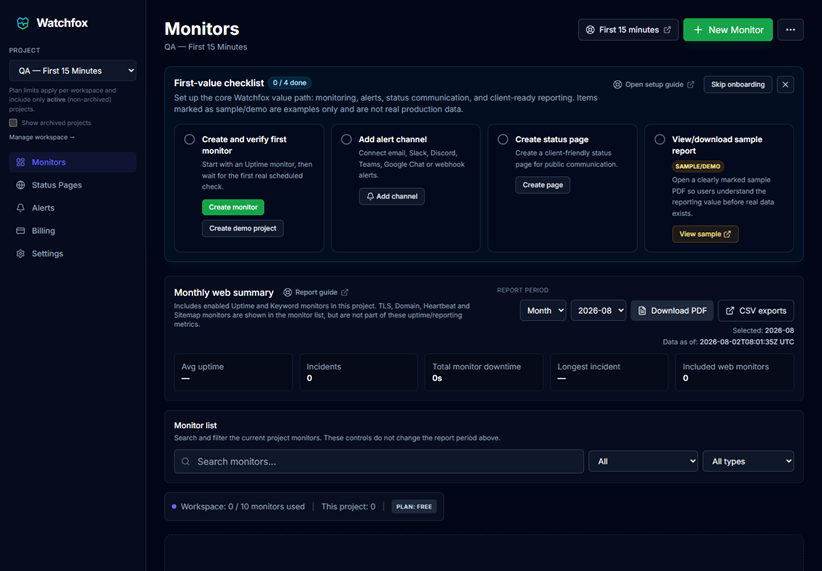The image size is (822, 571).
Task: Click the Create page button
Action: click(543, 185)
